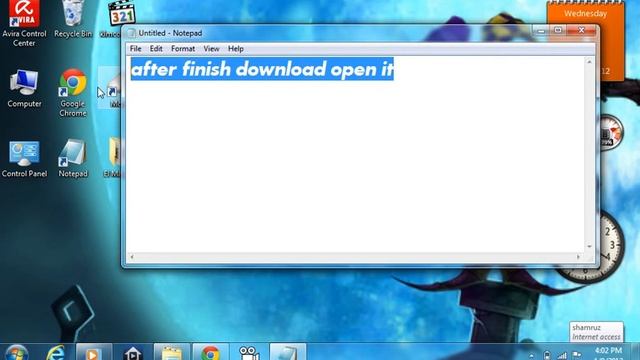Select the Notepad desktop shortcut
The width and height of the screenshot is (640, 360).
(x=73, y=158)
